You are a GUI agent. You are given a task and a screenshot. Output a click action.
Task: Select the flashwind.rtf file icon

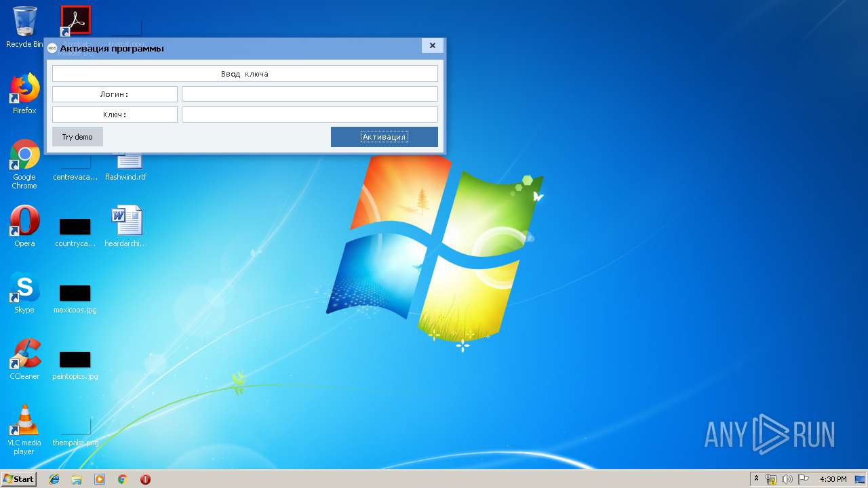click(x=126, y=166)
